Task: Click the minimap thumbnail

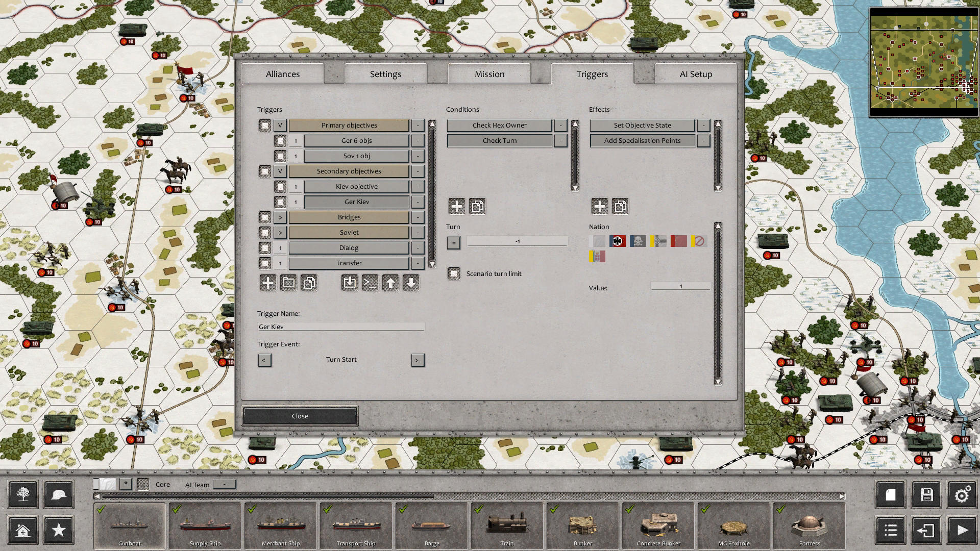Action: point(923,62)
